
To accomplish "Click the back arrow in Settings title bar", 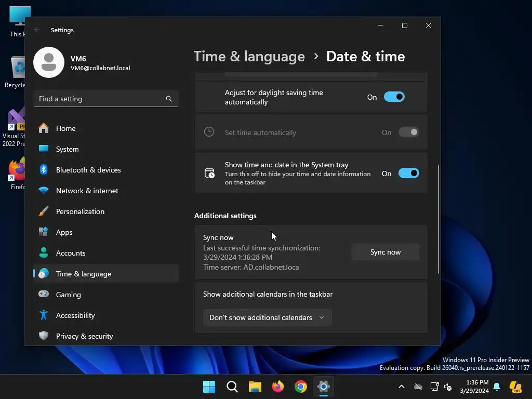I will 37,30.
